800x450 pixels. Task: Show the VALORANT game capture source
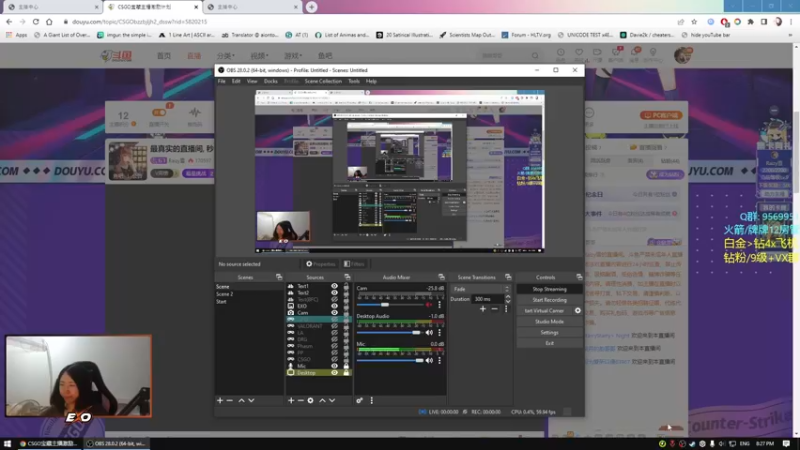coord(334,326)
